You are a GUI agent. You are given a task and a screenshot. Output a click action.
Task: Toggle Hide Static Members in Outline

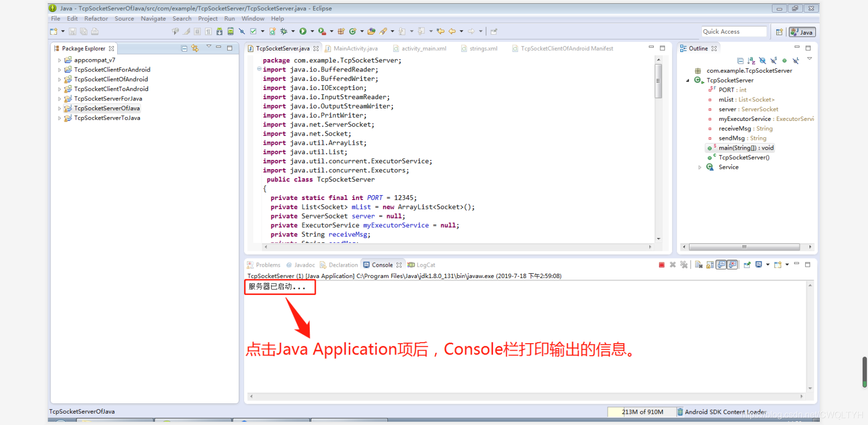774,61
